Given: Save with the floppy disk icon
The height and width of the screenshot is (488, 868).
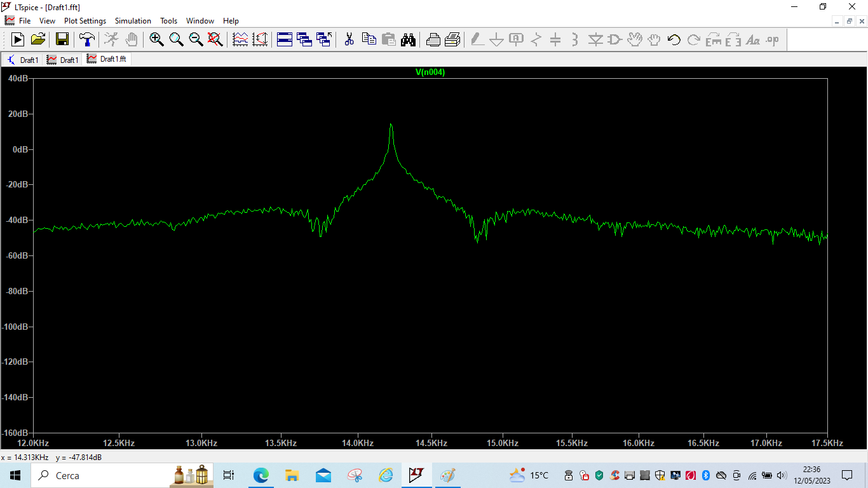Looking at the screenshot, I should pos(62,39).
